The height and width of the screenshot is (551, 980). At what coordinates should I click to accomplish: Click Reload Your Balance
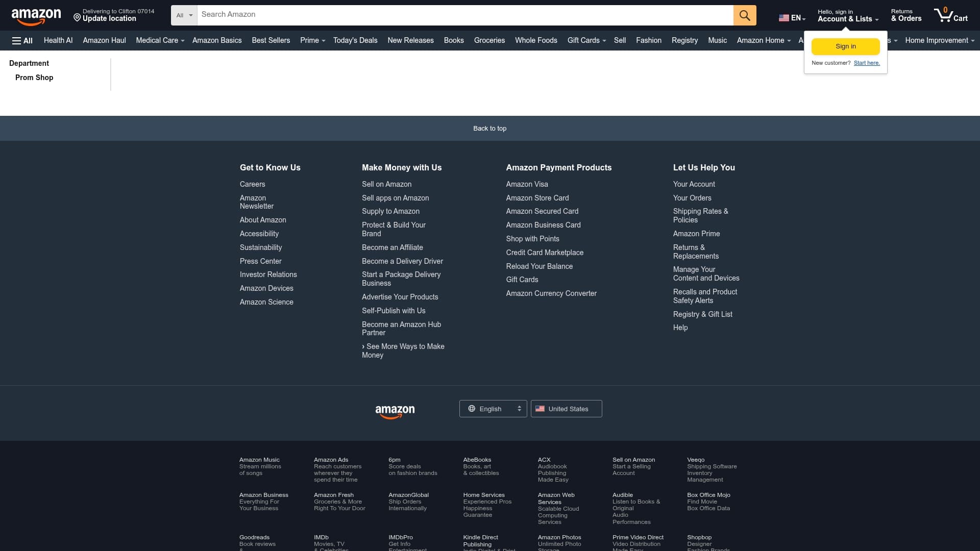tap(539, 266)
